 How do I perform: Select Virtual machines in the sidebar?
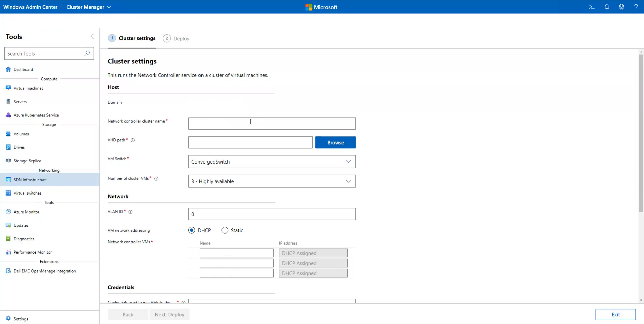click(28, 88)
